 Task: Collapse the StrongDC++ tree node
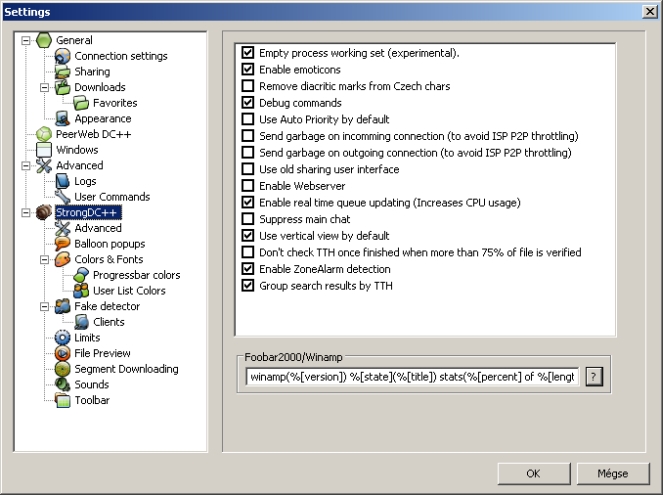[25, 213]
